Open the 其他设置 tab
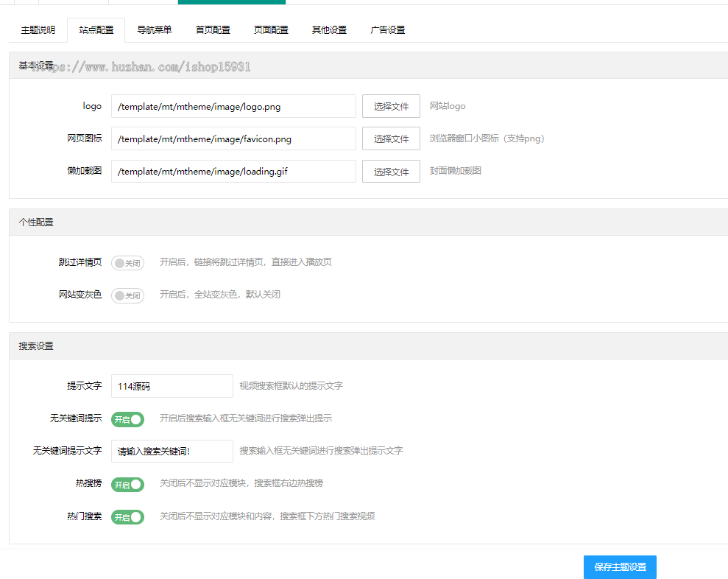The width and height of the screenshot is (728, 579). [x=329, y=30]
